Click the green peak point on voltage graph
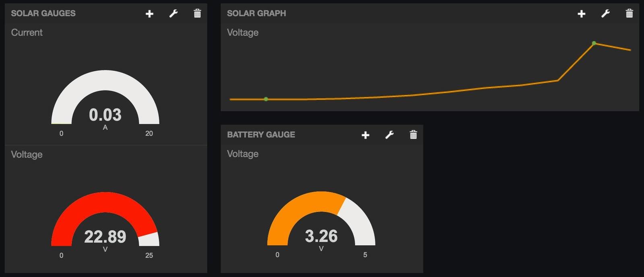 coord(594,43)
